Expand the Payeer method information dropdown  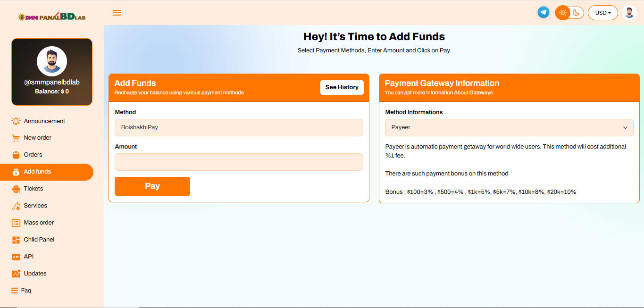coord(509,127)
